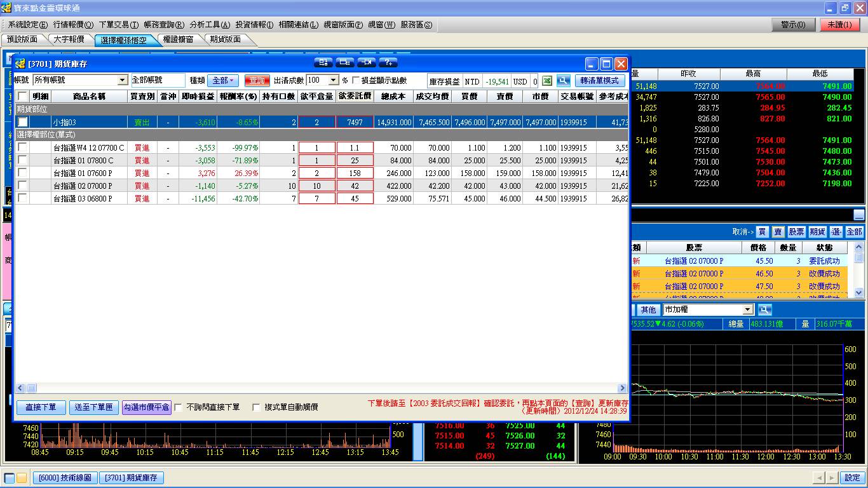Click the first layout icon in 期貨庫存 title bar
The width and height of the screenshot is (868, 488).
coord(323,62)
